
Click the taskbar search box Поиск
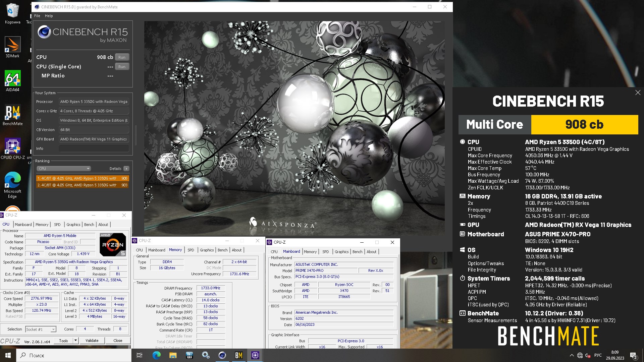tap(74, 355)
